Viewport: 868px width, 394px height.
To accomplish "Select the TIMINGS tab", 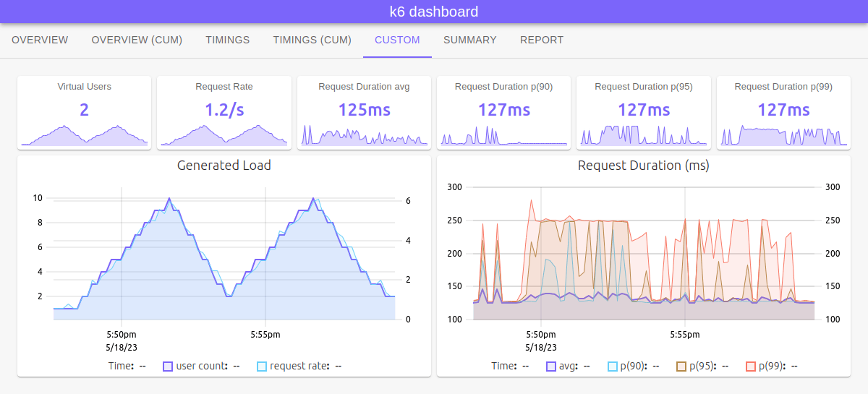I will [228, 40].
